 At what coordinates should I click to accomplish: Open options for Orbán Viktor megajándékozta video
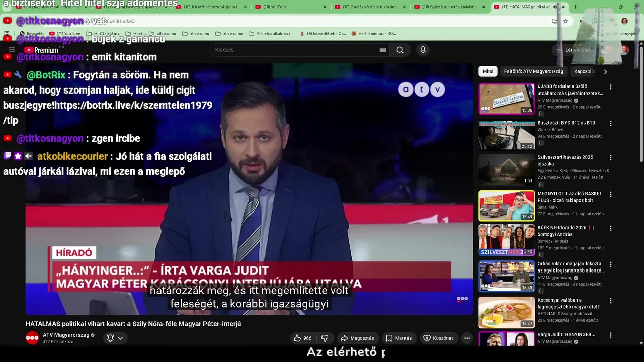[611, 264]
